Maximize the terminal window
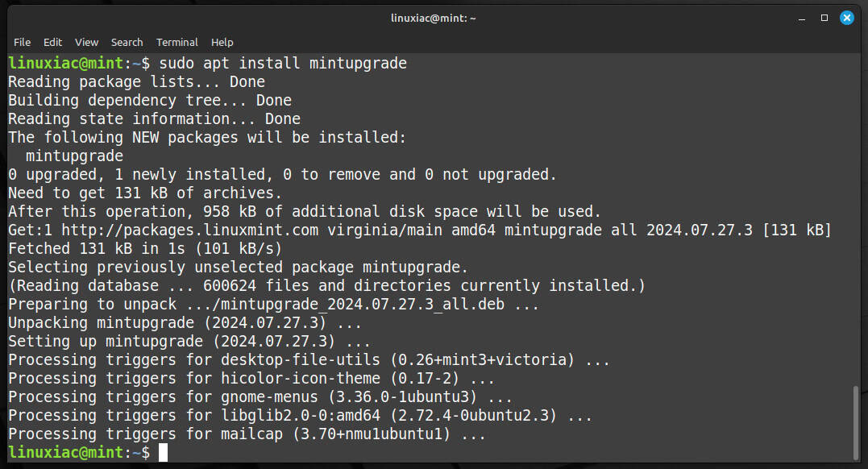 tap(824, 18)
